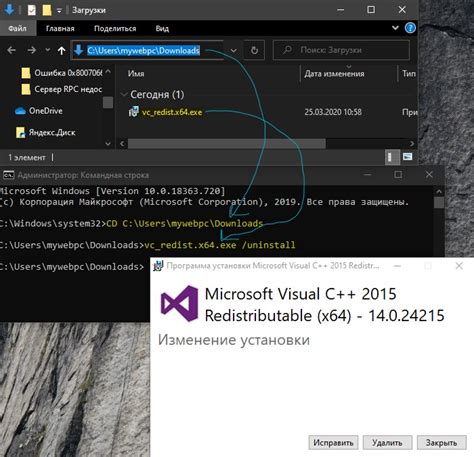This screenshot has width=474, height=457.
Task: Click the Удалить uninstall button
Action: [387, 443]
